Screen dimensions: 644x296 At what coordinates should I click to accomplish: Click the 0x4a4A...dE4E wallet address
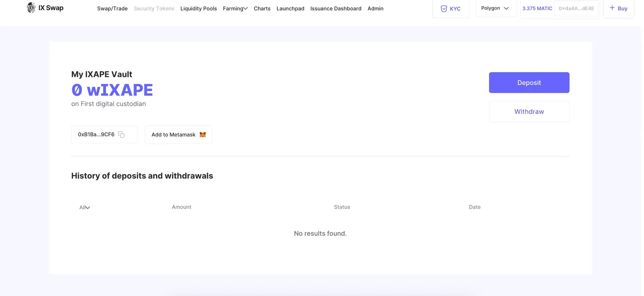576,8
